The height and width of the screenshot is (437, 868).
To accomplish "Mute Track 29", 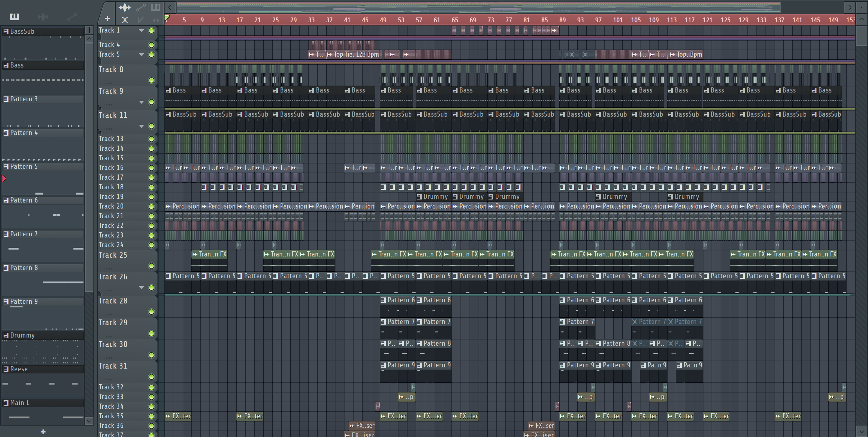I will [x=152, y=334].
